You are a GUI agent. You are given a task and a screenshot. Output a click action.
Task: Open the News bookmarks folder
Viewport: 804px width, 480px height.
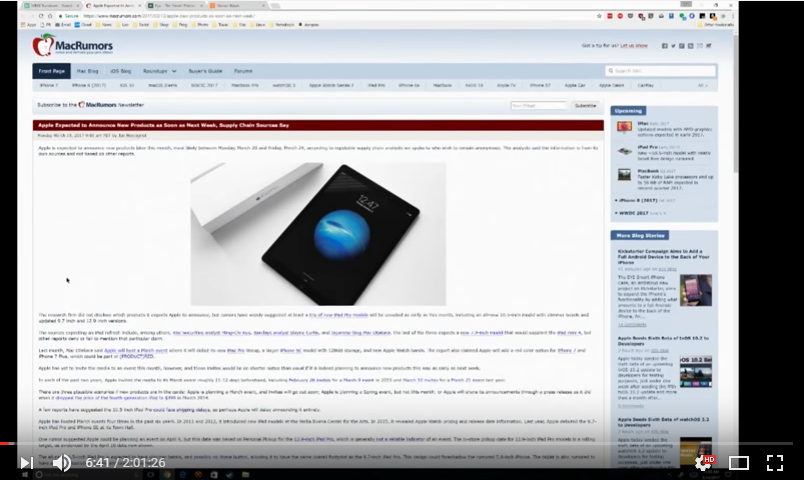coord(104,25)
